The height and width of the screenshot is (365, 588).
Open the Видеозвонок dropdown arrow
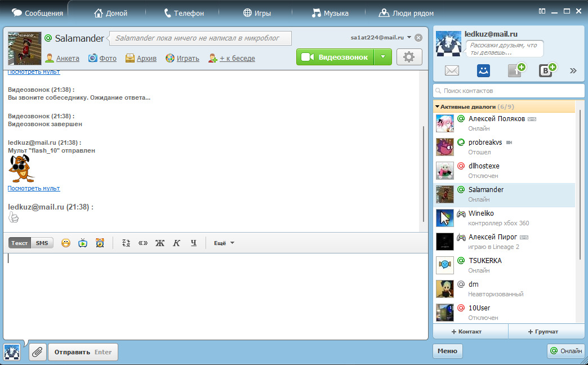click(x=382, y=57)
